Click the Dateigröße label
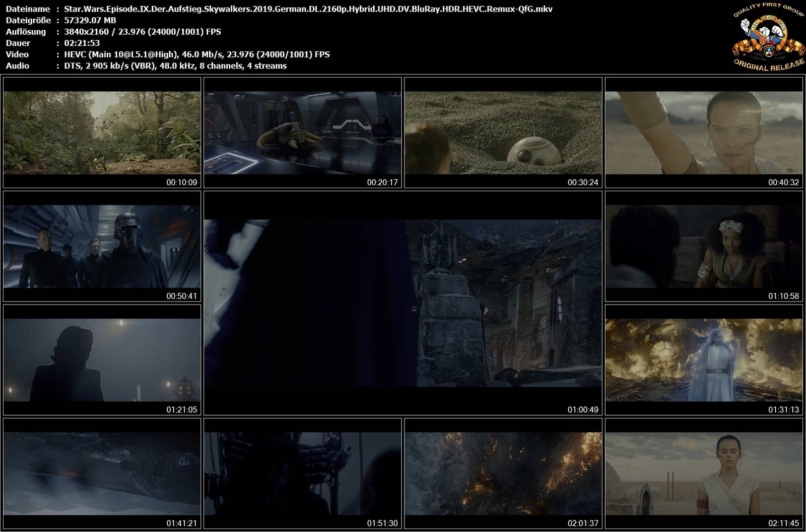Image resolution: width=806 pixels, height=532 pixels. tap(27, 20)
